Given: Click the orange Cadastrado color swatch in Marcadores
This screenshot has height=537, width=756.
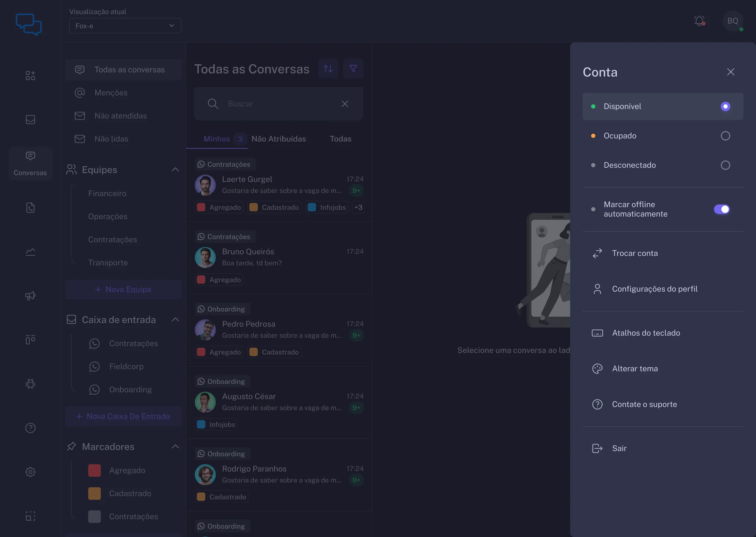Looking at the screenshot, I should tap(94, 493).
